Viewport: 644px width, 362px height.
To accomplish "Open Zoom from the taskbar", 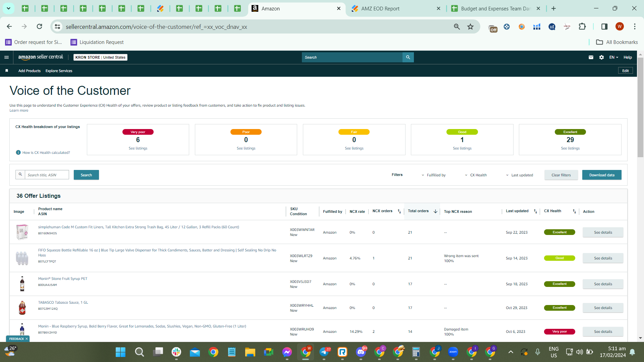I will tap(453, 352).
